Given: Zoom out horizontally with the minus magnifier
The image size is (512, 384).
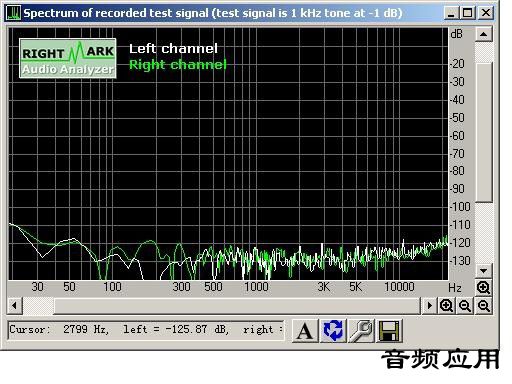Looking at the screenshot, I should tap(465, 305).
